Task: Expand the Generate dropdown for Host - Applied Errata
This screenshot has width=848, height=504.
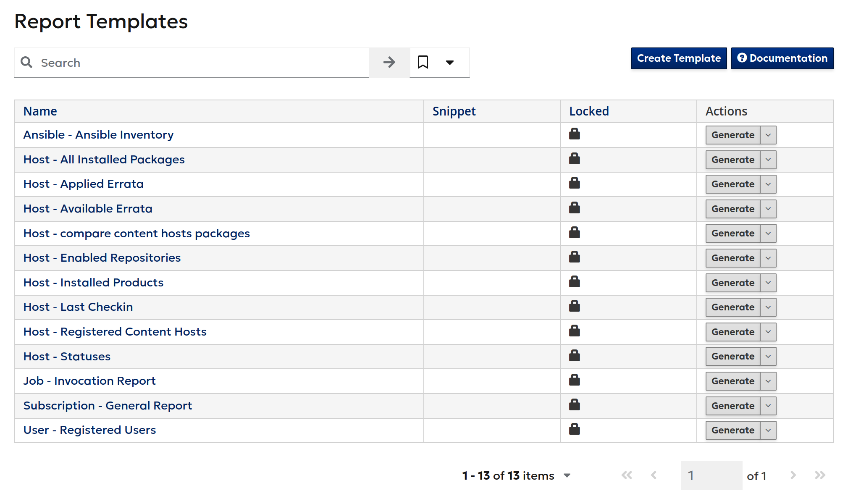Action: click(x=767, y=184)
